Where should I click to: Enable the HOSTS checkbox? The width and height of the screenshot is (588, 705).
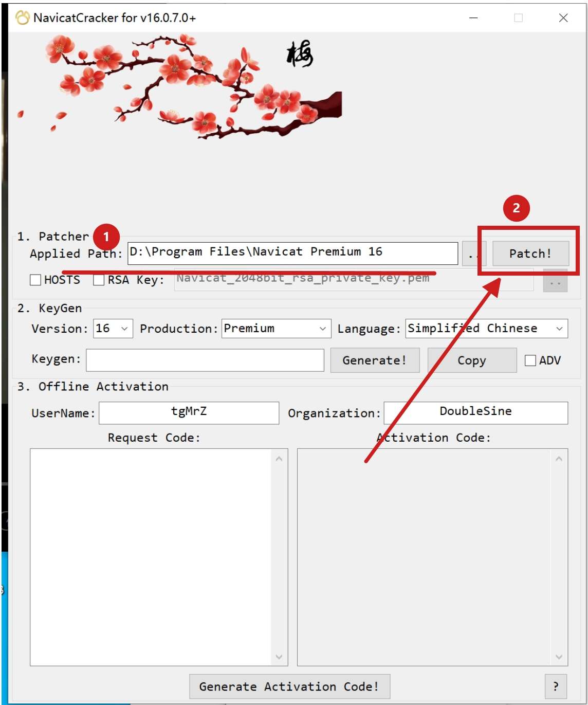coord(35,280)
